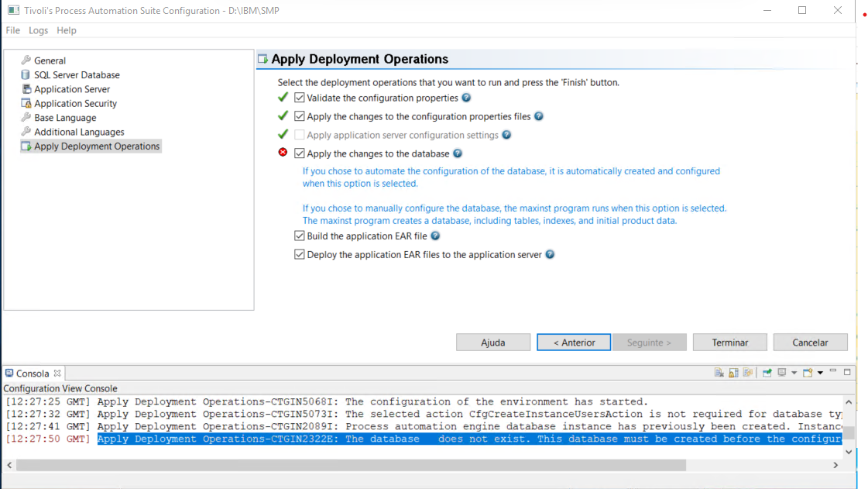Toggle Apply application server configuration settings checkbox

(300, 135)
